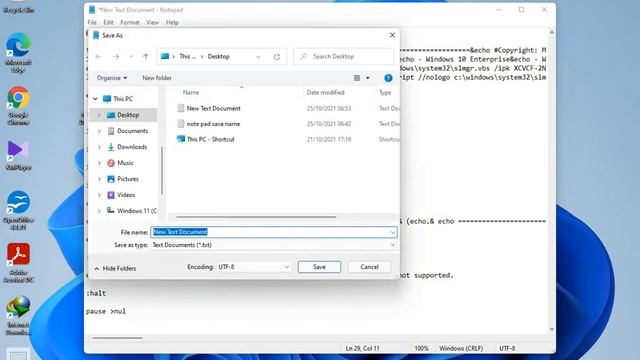Sort files by Date modified column

325,93
